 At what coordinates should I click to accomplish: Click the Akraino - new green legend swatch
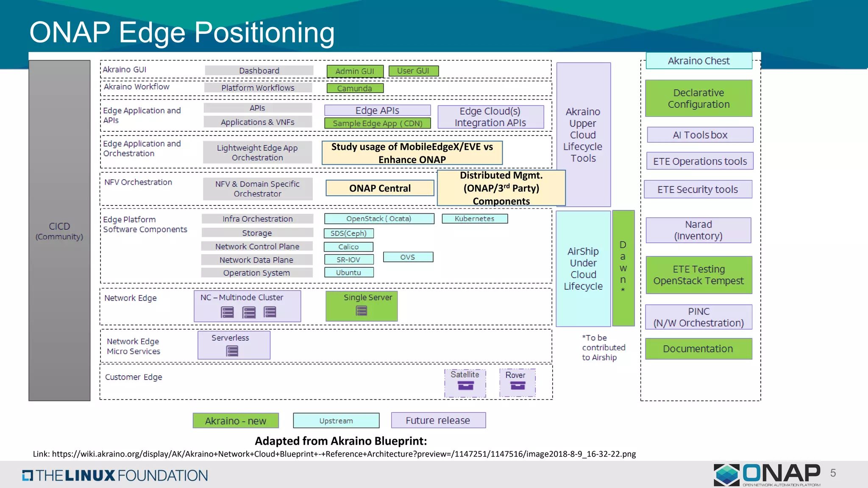click(236, 421)
